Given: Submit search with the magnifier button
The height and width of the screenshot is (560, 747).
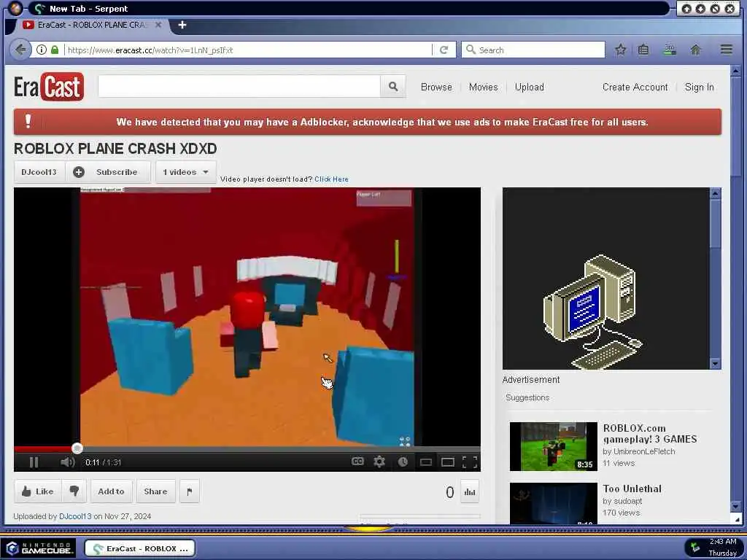Looking at the screenshot, I should (x=393, y=86).
